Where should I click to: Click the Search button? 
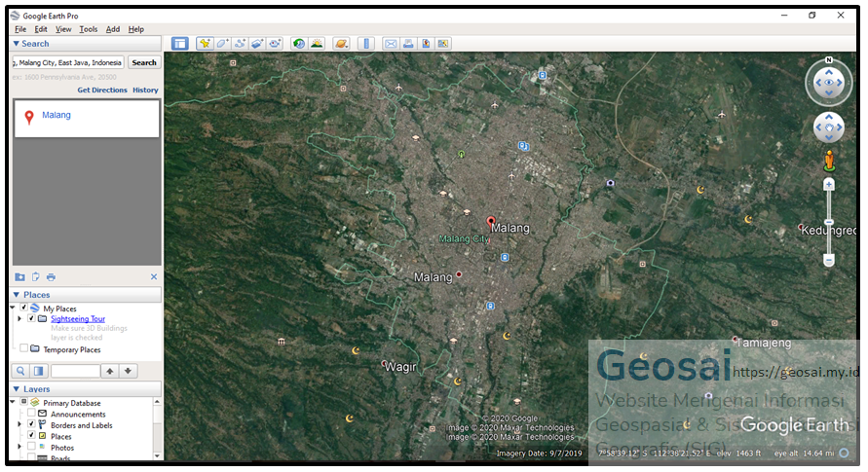click(x=144, y=62)
